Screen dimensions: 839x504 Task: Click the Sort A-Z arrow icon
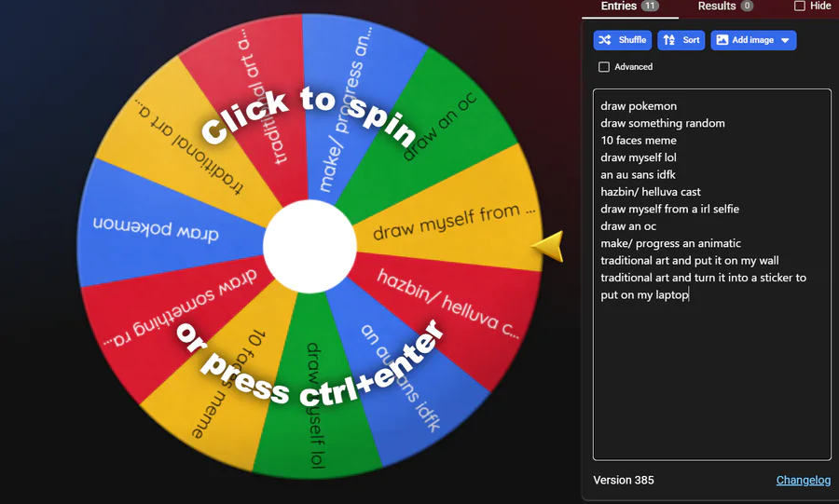click(x=668, y=40)
